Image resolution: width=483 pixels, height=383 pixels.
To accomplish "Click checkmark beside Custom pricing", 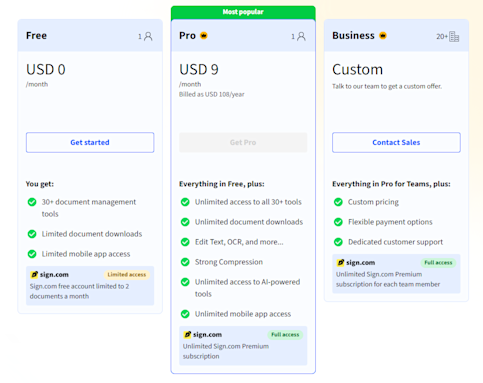I will pyautogui.click(x=338, y=202).
